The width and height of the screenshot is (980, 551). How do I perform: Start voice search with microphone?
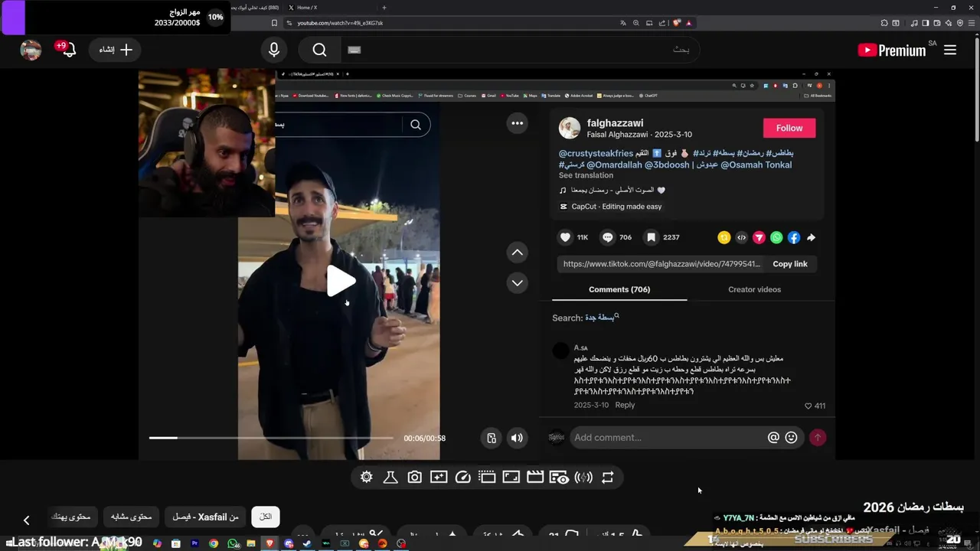pos(274,50)
